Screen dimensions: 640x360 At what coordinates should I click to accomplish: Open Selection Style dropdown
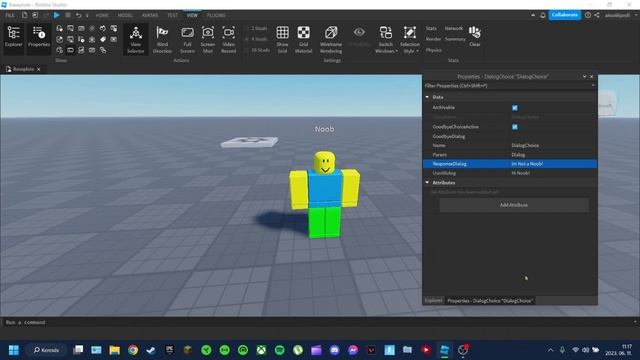pos(409,39)
